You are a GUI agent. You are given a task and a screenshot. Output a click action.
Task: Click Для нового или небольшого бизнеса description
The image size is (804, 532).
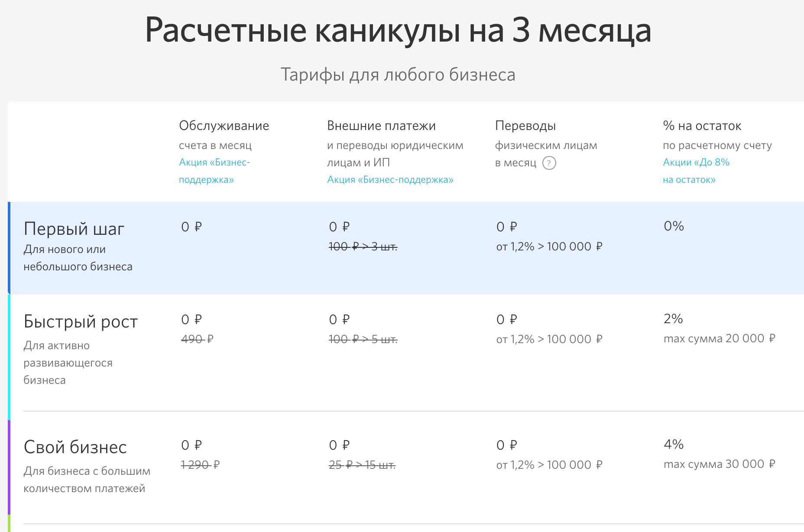pos(78,258)
